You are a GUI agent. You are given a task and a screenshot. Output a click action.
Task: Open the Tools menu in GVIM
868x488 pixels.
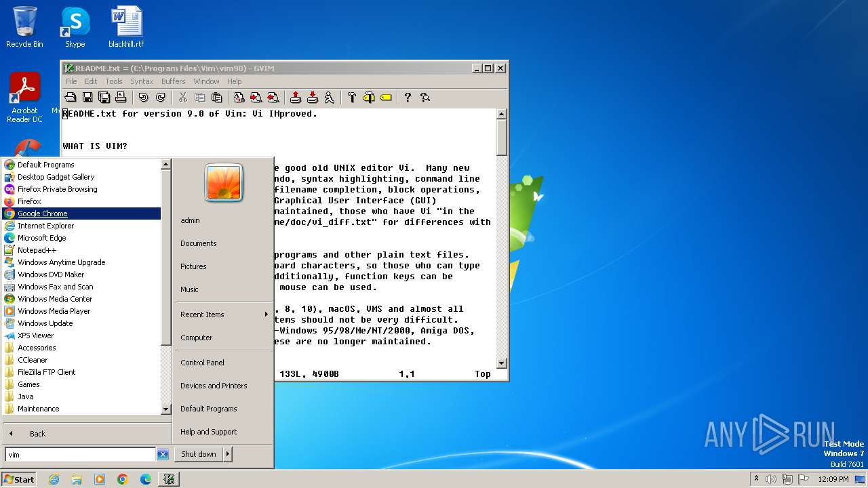[x=114, y=81]
